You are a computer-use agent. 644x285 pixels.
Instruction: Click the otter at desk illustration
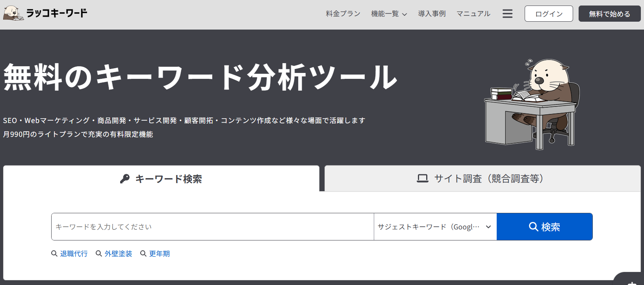pos(532,104)
